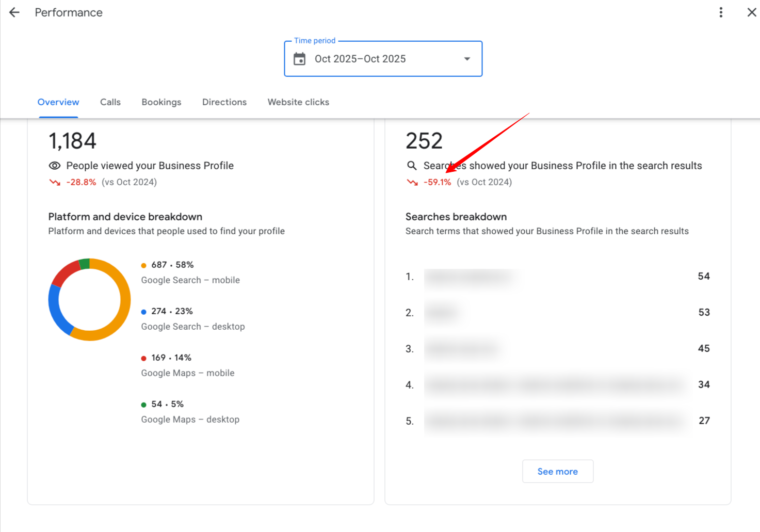Click the dropdown arrow on Oct 2025 selector
The image size is (760, 532).
click(x=466, y=59)
